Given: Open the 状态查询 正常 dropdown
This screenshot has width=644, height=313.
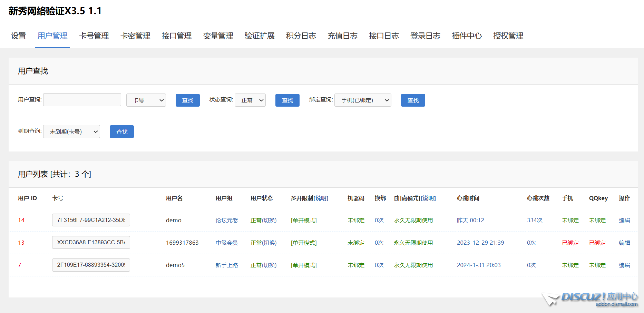Looking at the screenshot, I should click(x=250, y=100).
